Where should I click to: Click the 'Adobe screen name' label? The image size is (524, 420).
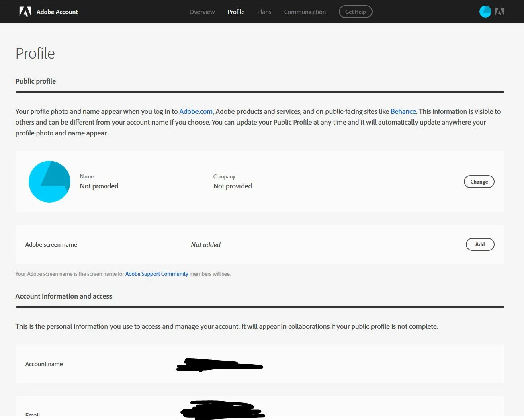click(x=51, y=245)
